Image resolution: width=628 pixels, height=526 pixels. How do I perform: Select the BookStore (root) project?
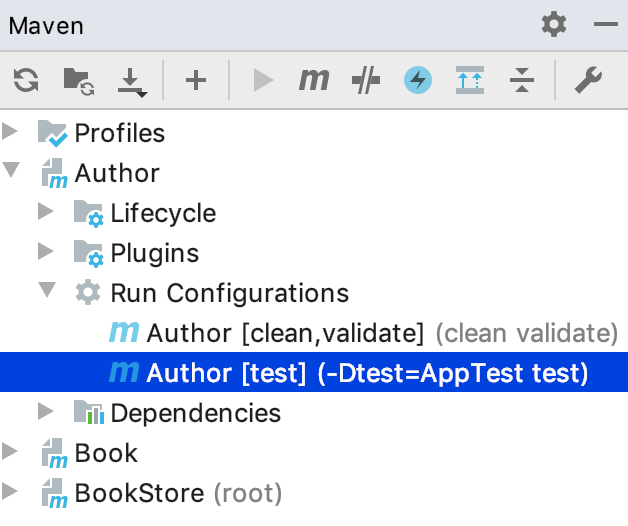click(x=178, y=493)
